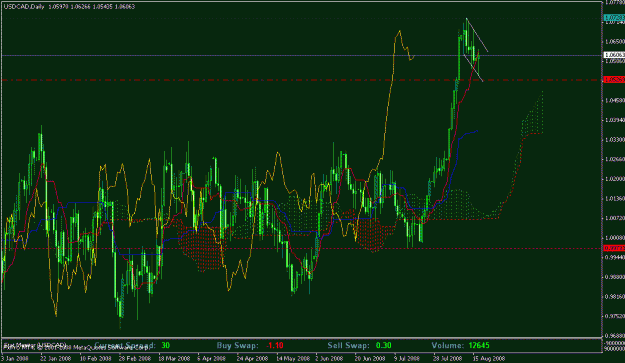Click the Current Spread value 30
Image resolution: width=625 pixels, height=363 pixels.
click(x=165, y=345)
